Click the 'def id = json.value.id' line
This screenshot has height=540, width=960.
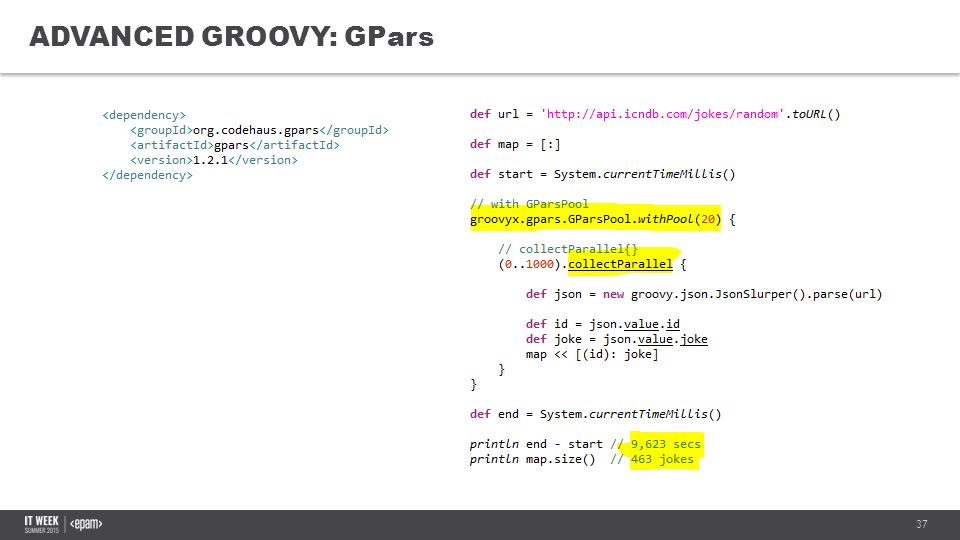(602, 324)
